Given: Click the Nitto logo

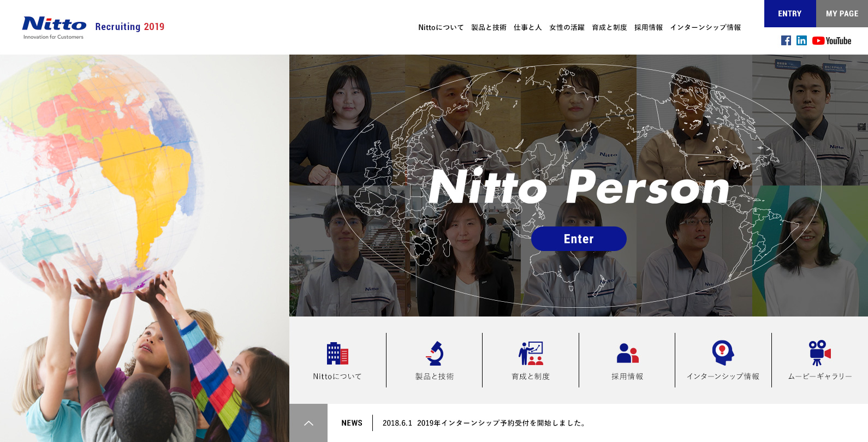Looking at the screenshot, I should coord(54,27).
